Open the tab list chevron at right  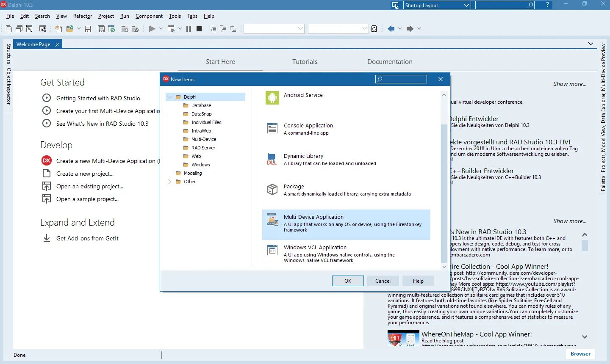tap(591, 44)
